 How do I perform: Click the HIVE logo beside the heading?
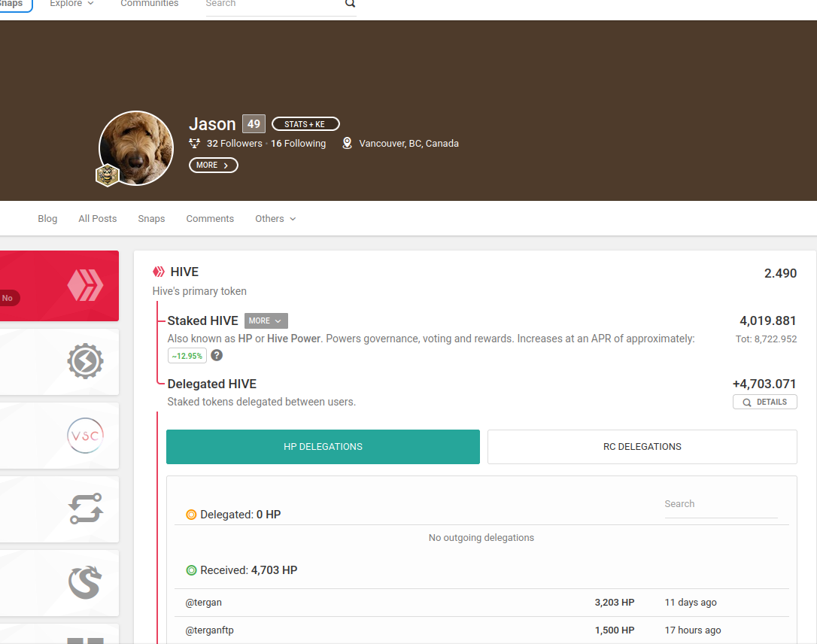tap(159, 272)
